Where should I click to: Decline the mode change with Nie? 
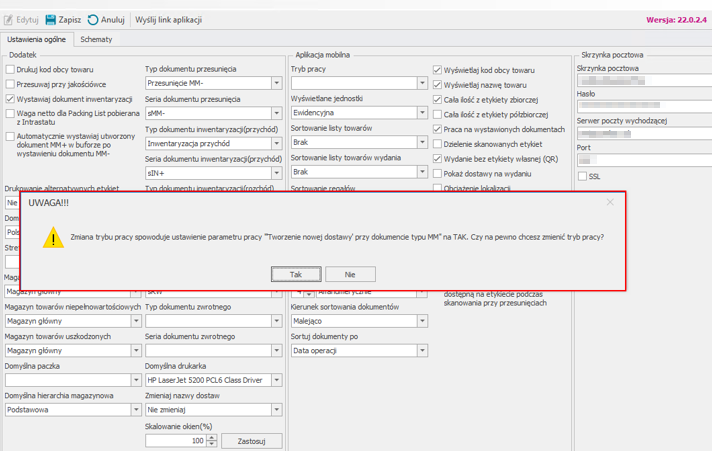[x=350, y=274]
